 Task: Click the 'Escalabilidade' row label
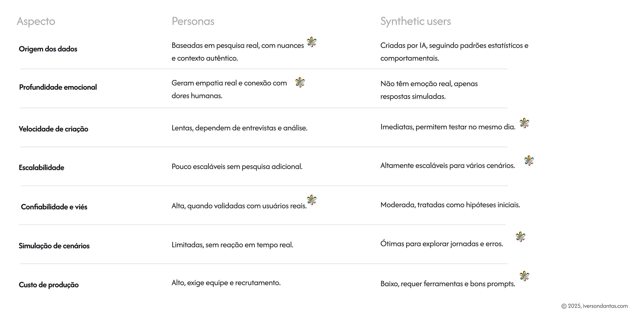[41, 168]
